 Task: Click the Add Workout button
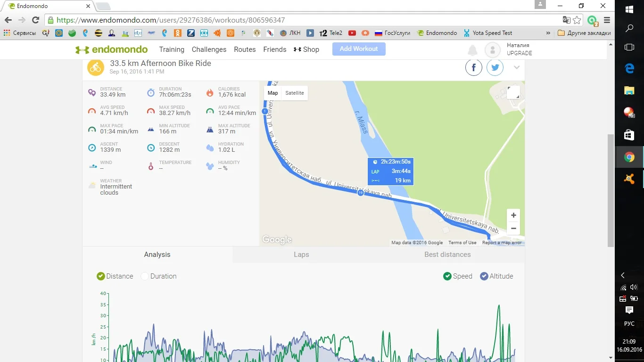click(359, 49)
